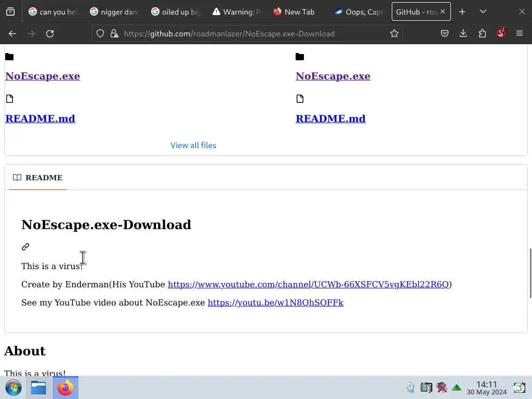Open the Firefox hamburger application menu
The image size is (532, 399).
tap(520, 34)
